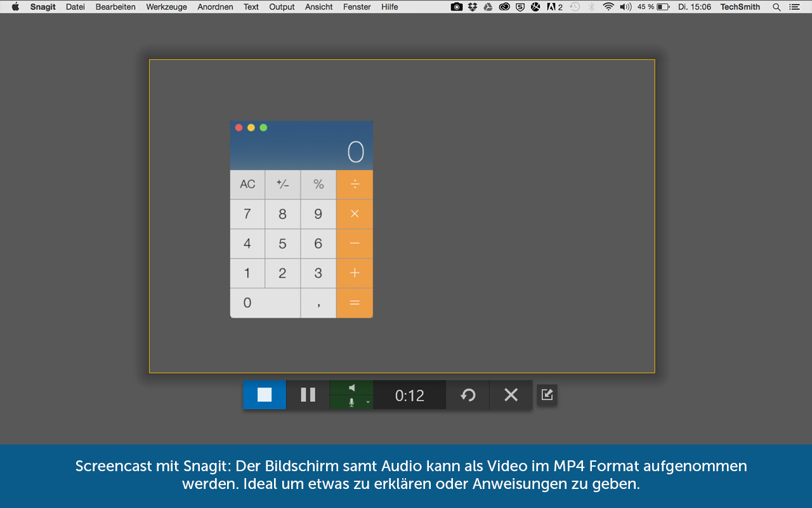Stop the screen recording
This screenshot has height=508, width=812.
pyautogui.click(x=265, y=395)
